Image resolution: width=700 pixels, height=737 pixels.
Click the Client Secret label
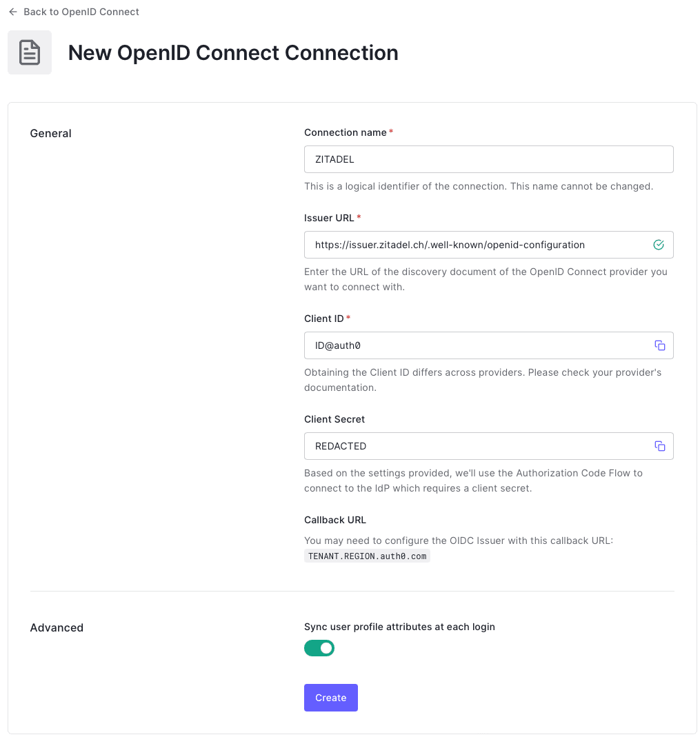tap(334, 419)
